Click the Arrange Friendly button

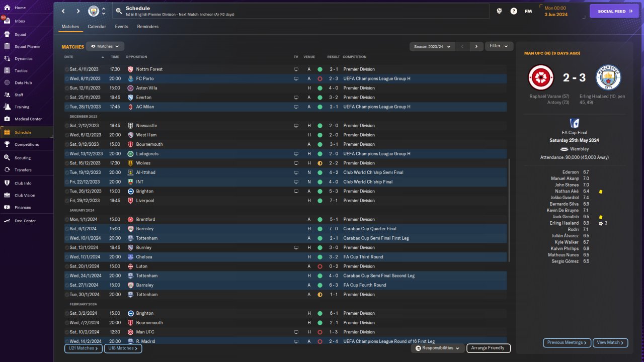[489, 348]
